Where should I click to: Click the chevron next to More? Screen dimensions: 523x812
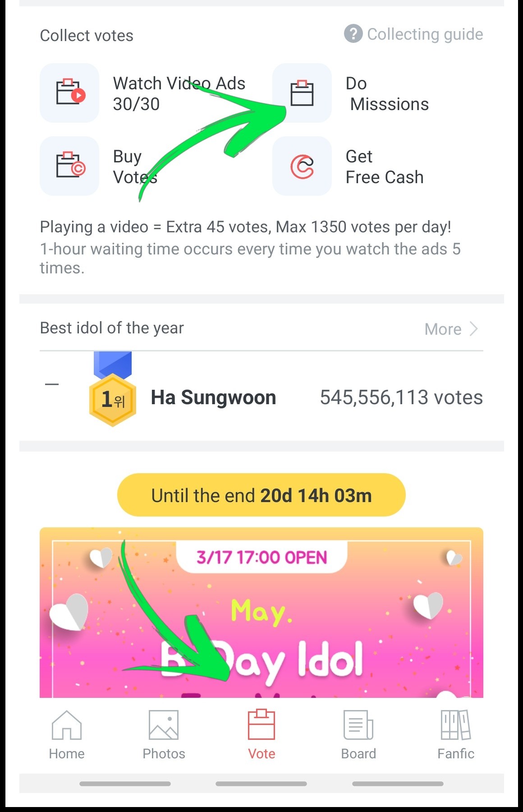pos(473,329)
